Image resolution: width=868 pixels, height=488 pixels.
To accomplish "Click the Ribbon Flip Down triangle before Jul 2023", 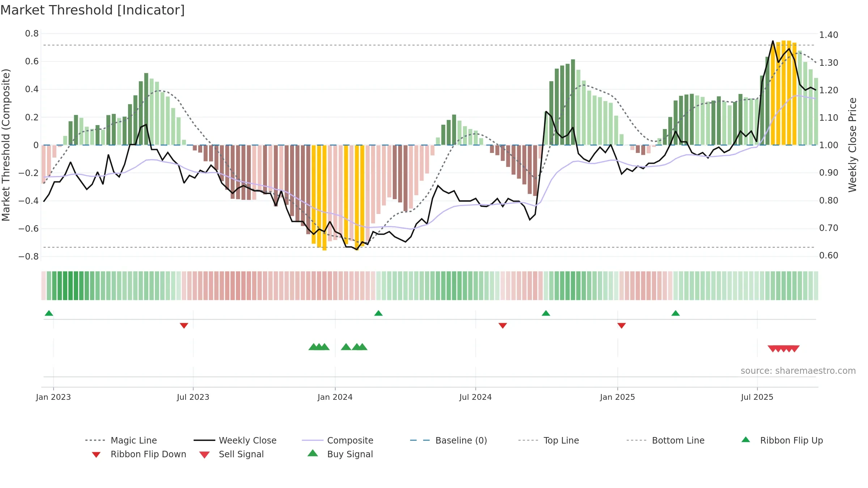I will [184, 326].
